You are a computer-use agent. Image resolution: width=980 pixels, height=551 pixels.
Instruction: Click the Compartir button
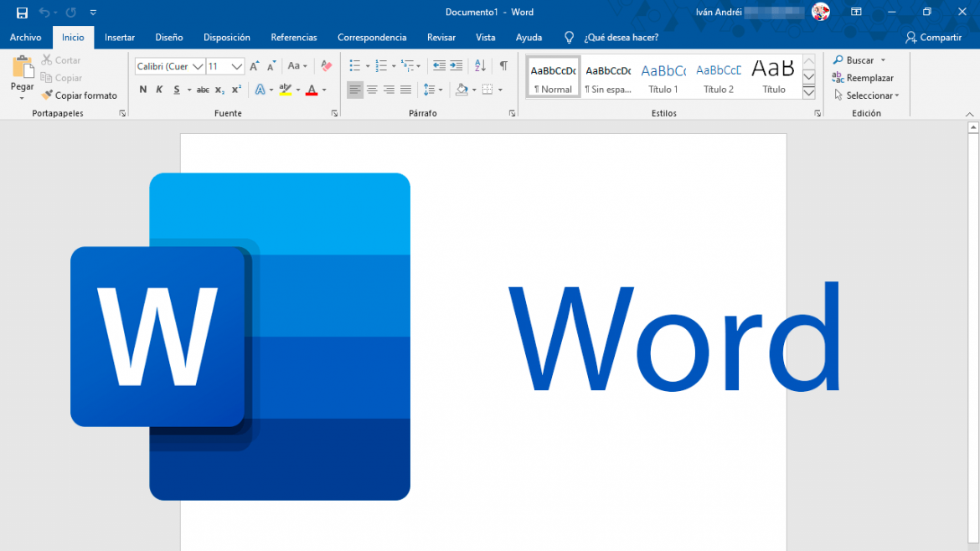point(933,37)
